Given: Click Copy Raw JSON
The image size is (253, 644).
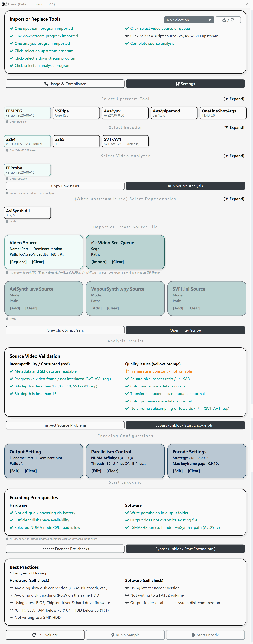Looking at the screenshot, I should [x=65, y=186].
